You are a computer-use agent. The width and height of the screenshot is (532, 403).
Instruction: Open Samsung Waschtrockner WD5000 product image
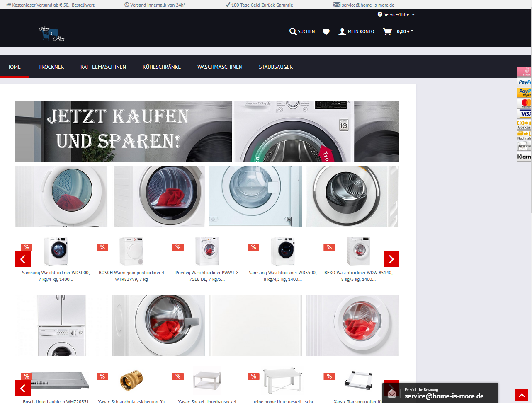(56, 251)
